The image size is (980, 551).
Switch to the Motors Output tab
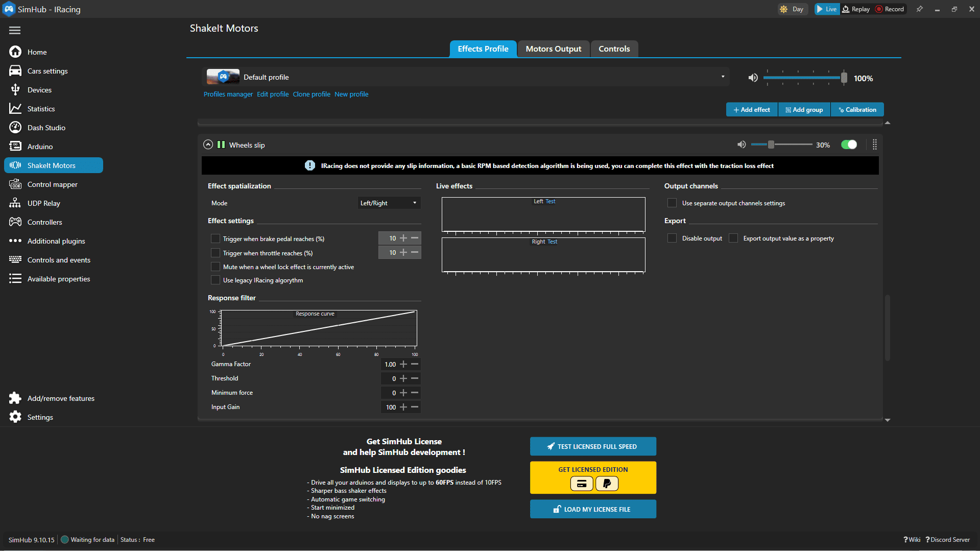[x=553, y=49]
